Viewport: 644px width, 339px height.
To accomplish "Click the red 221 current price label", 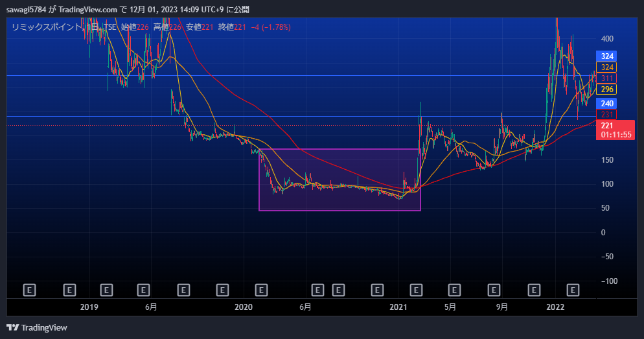I will coord(607,126).
